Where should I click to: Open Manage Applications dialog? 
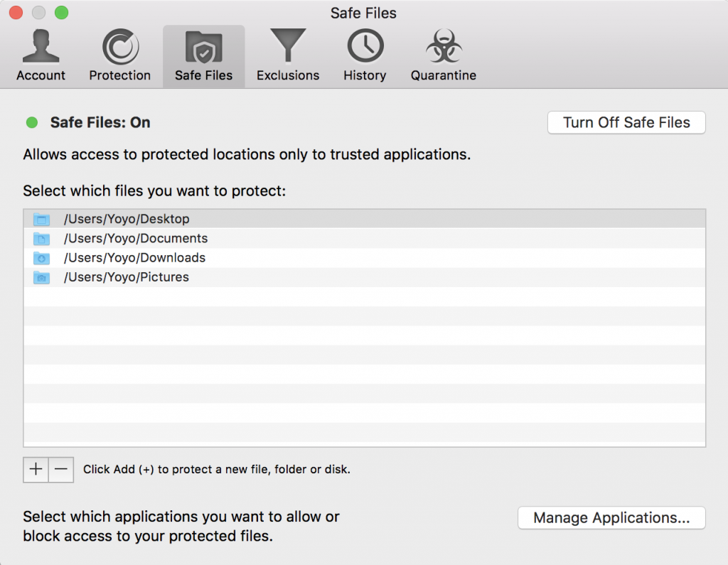tap(611, 517)
